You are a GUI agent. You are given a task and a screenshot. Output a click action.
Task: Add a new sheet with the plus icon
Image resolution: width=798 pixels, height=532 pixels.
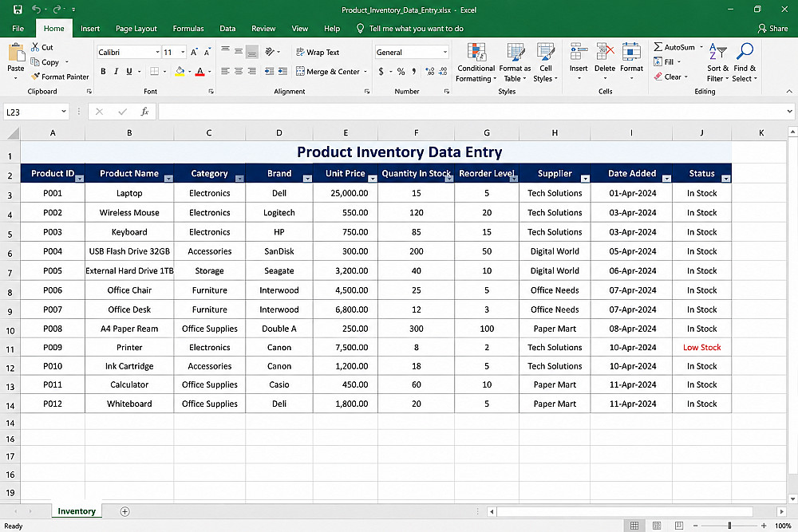click(x=124, y=511)
